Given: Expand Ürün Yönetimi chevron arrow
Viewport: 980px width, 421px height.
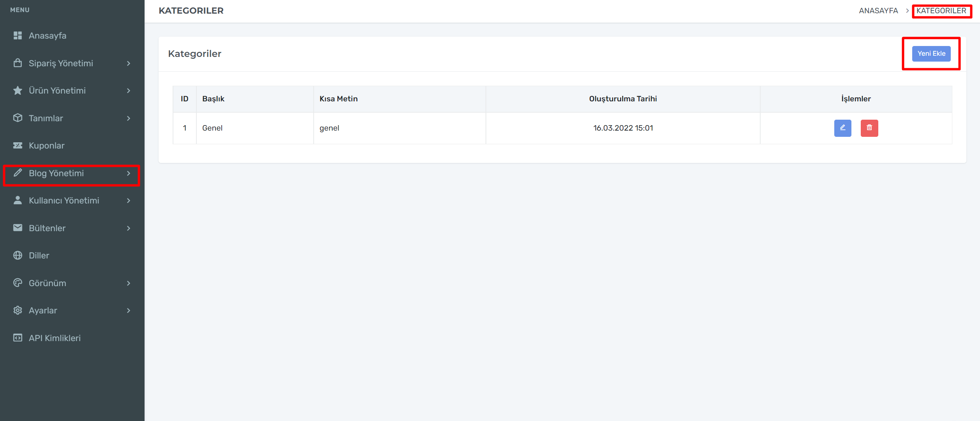Looking at the screenshot, I should point(129,90).
